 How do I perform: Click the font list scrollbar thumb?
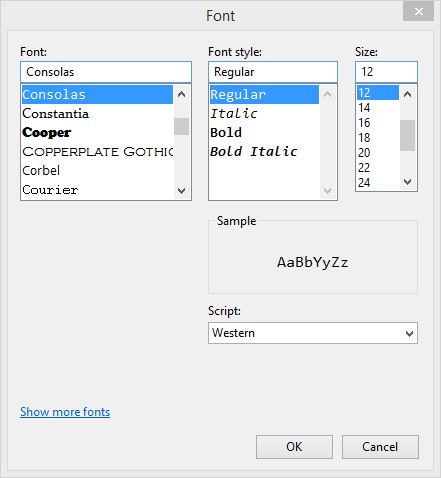[182, 126]
